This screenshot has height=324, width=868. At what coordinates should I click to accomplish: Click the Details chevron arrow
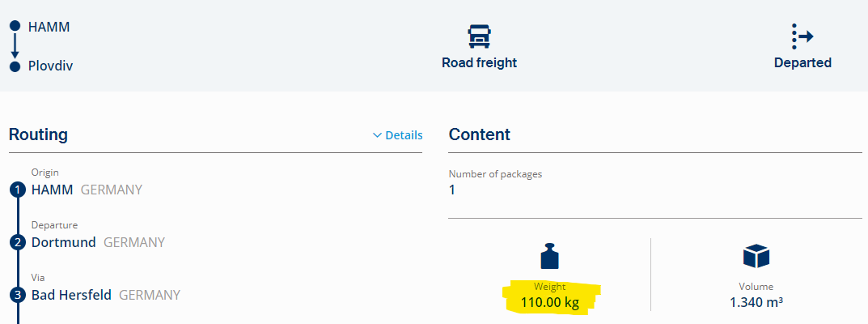pyautogui.click(x=377, y=135)
